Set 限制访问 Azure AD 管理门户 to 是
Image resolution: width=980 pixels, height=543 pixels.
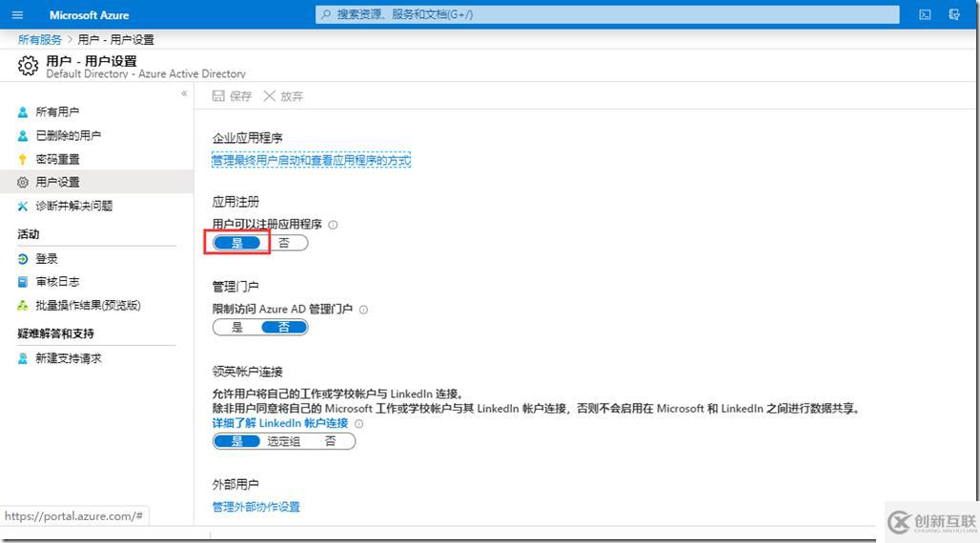(x=236, y=328)
